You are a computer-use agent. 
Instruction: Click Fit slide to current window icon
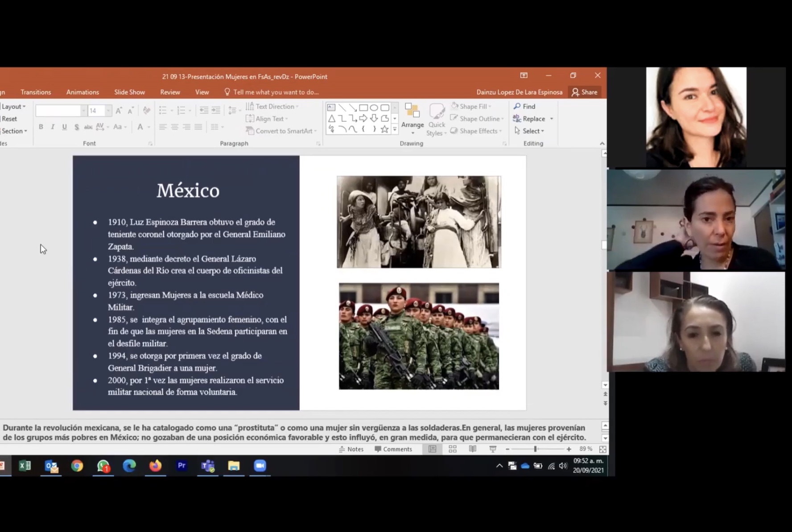click(603, 449)
